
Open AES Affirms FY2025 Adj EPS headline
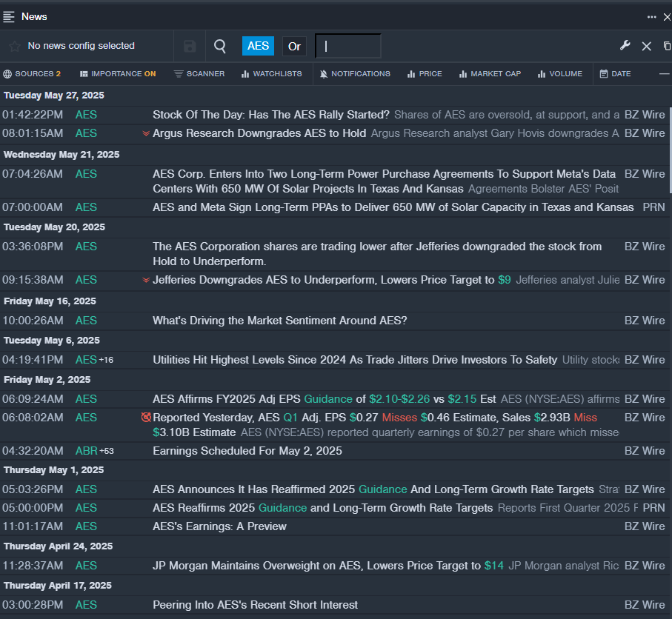click(325, 399)
